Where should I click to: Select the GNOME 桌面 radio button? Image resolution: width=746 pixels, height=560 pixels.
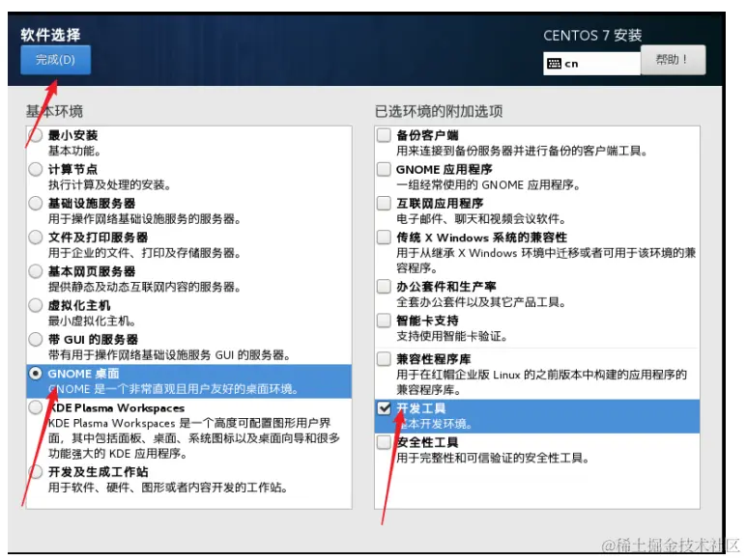(35, 374)
